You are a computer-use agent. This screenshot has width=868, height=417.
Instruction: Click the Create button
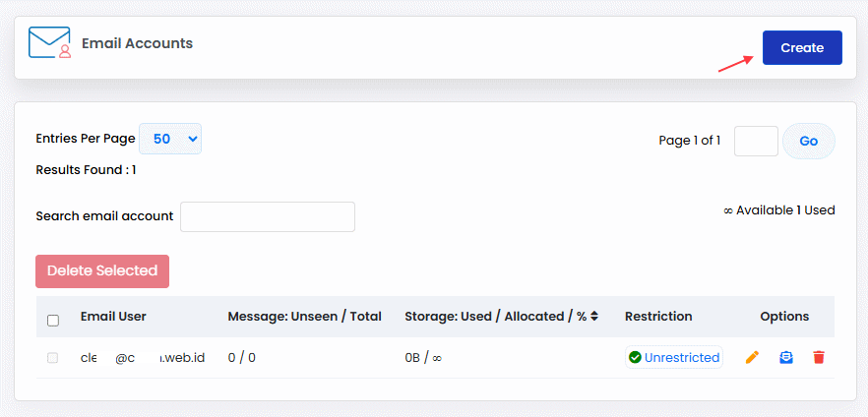[x=802, y=47]
